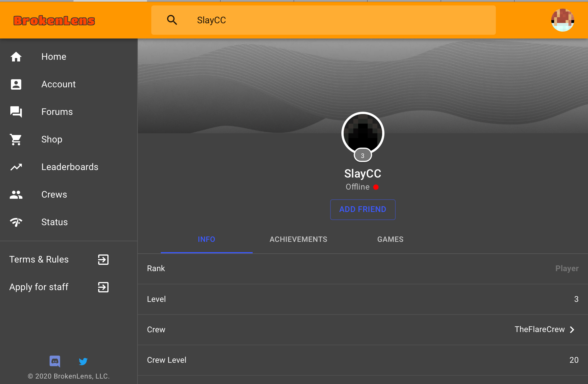Expand TheFlareCrew chevron arrow
The image size is (588, 384).
(x=572, y=329)
